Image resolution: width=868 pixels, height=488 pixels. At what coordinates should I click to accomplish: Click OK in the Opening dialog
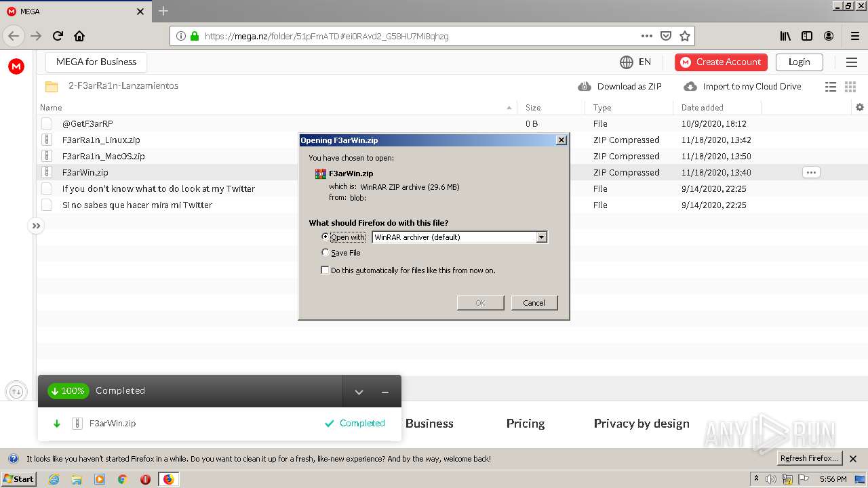[x=480, y=303]
